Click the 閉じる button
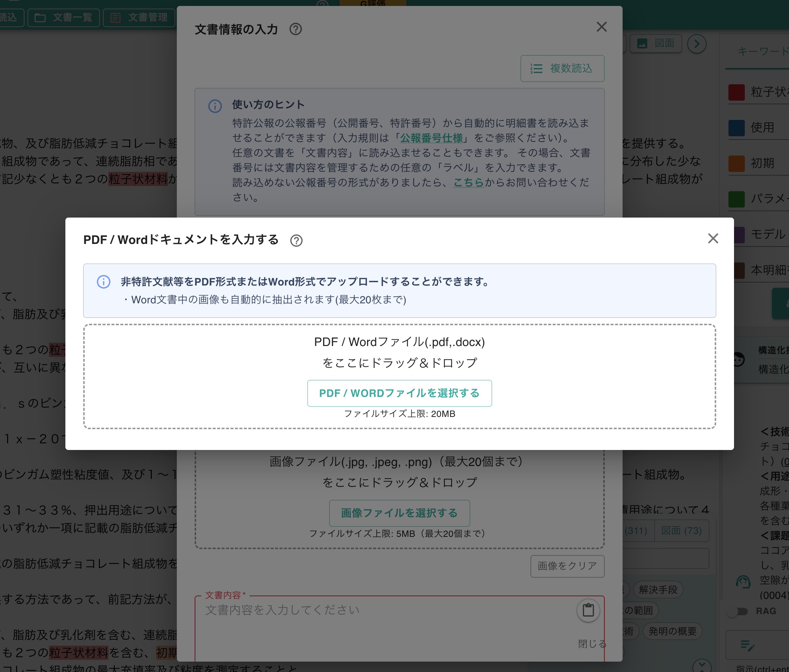 click(x=592, y=644)
